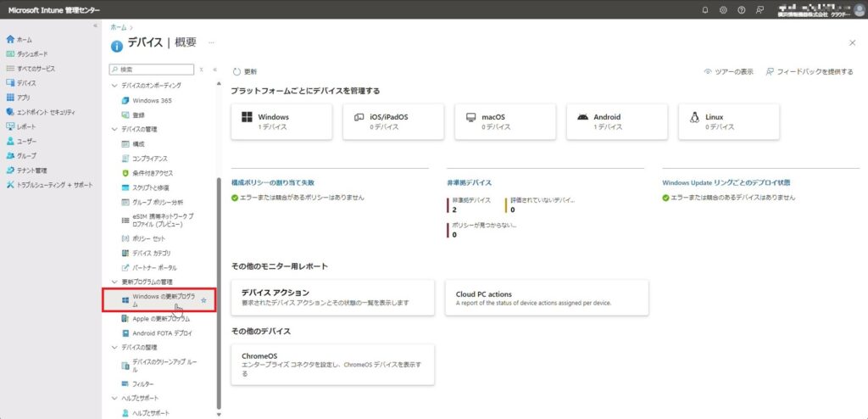Viewport: 868px width, 419px height.
Task: Collapse the ヘルプとサポート section
Action: tap(114, 399)
